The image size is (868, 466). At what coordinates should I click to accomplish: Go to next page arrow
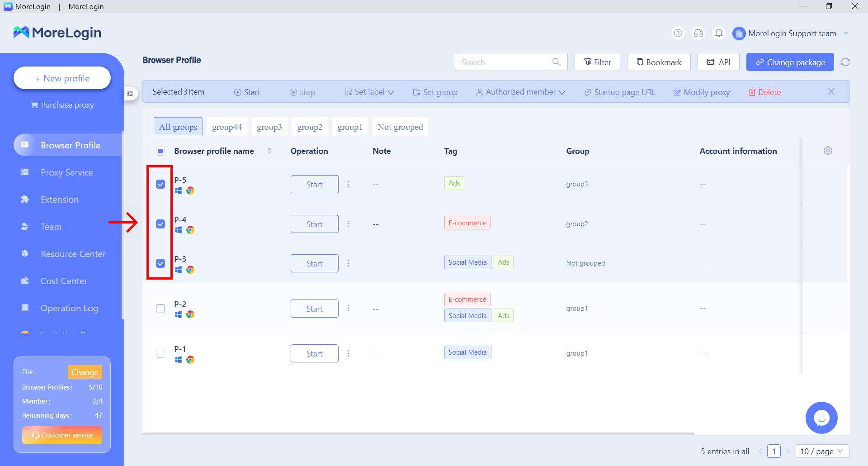tap(788, 451)
